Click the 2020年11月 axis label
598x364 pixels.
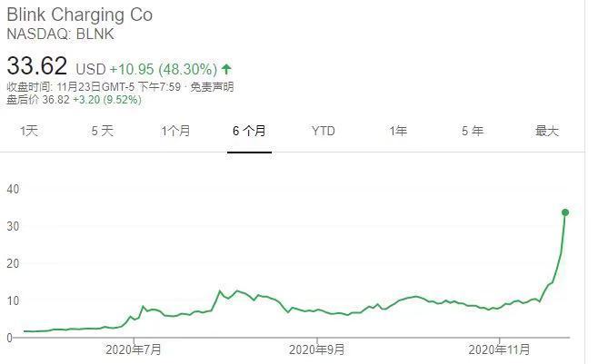point(499,349)
